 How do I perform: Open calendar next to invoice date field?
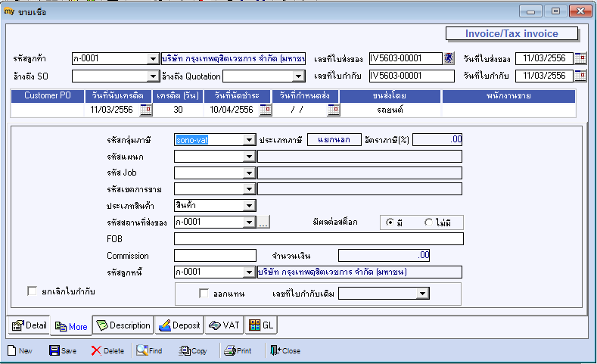coord(580,76)
